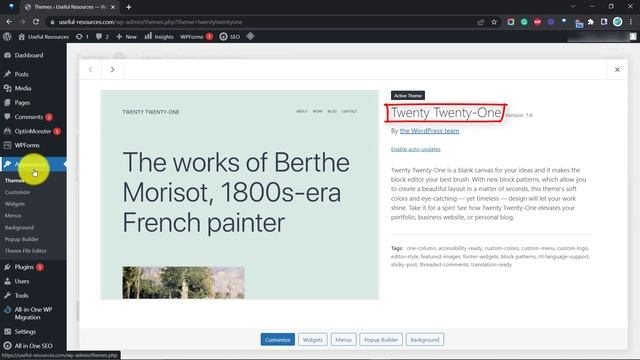
Task: Open Users in the sidebar
Action: tap(22, 281)
